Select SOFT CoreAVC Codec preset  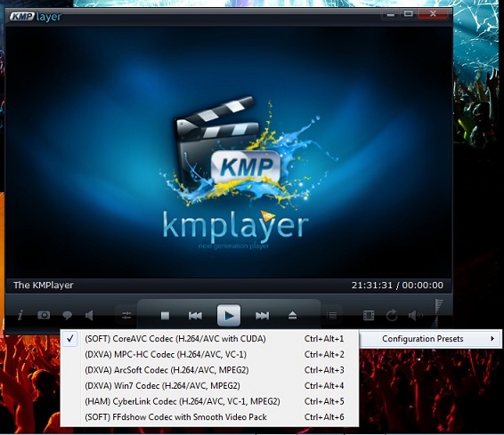[209, 339]
